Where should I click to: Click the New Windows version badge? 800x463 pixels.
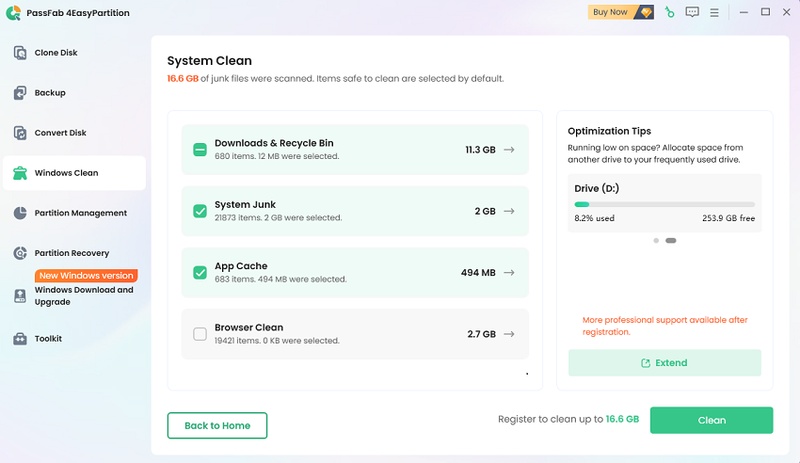(x=86, y=276)
